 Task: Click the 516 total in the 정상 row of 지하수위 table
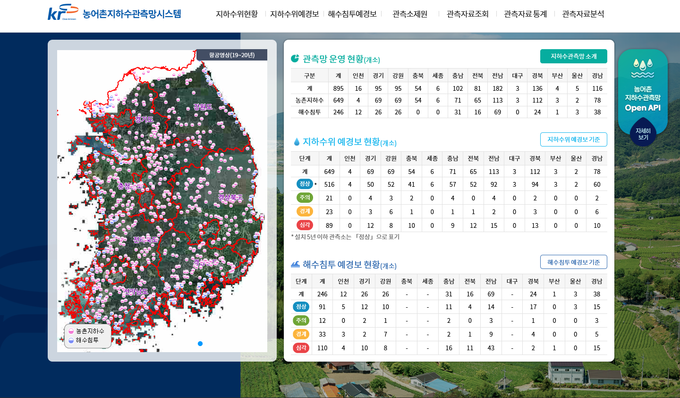pos(329,184)
